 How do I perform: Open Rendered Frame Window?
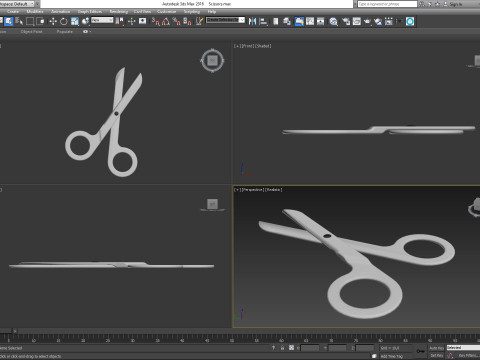[356, 22]
